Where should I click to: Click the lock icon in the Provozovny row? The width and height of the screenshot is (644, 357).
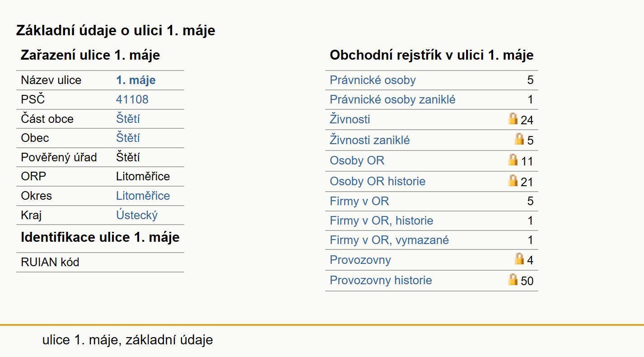[x=519, y=258]
